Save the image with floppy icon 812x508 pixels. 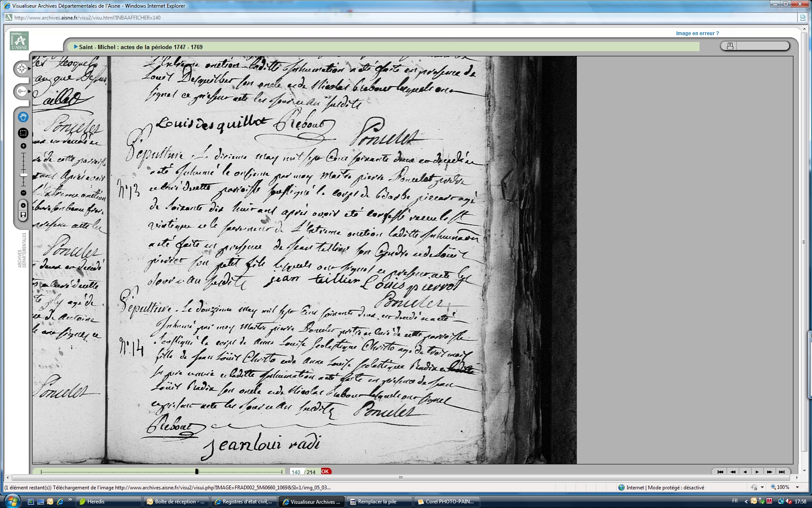coord(23,215)
